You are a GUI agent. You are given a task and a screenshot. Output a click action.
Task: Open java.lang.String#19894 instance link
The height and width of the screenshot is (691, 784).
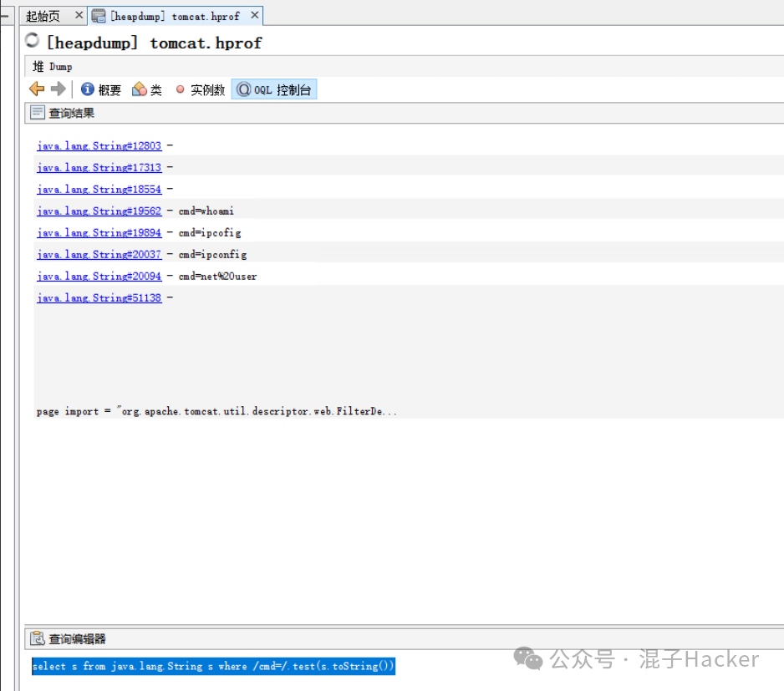(x=99, y=233)
